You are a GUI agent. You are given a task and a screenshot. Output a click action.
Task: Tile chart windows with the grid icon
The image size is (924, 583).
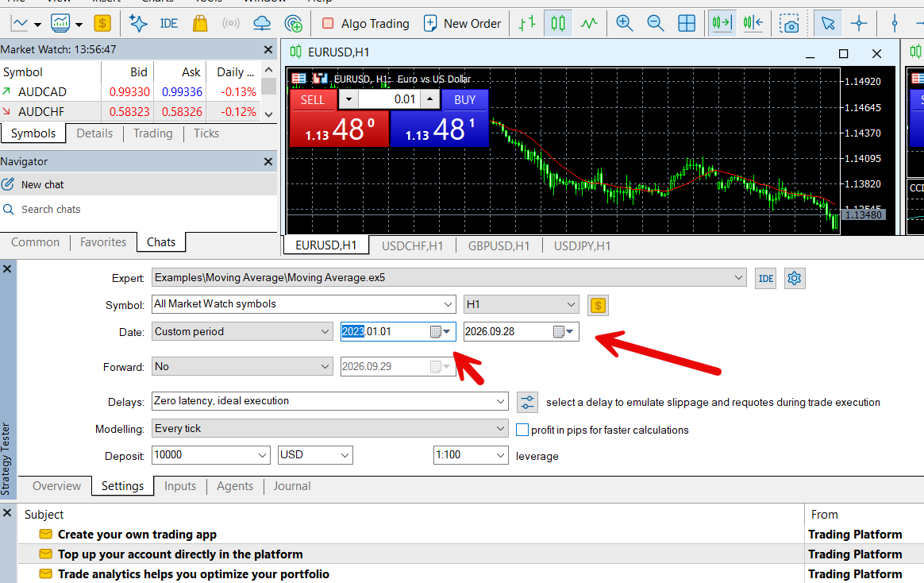(687, 24)
